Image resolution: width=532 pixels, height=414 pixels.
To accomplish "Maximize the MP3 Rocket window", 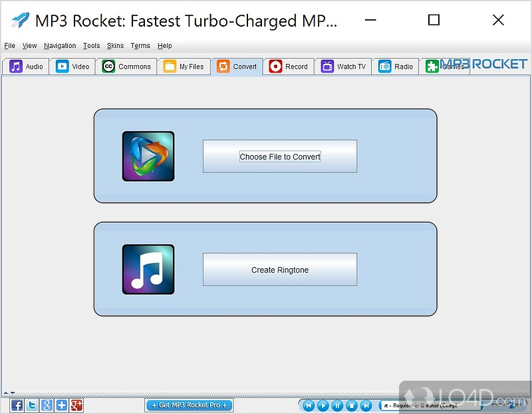I will click(434, 20).
